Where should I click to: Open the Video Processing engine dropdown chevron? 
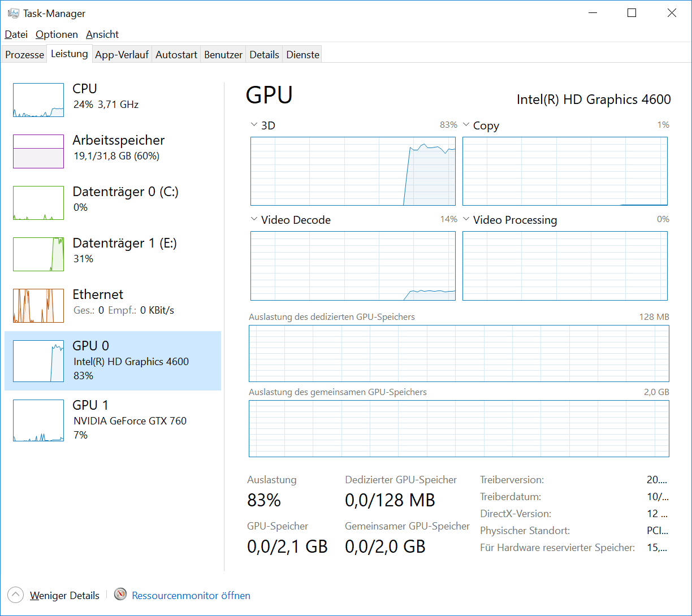coord(466,219)
